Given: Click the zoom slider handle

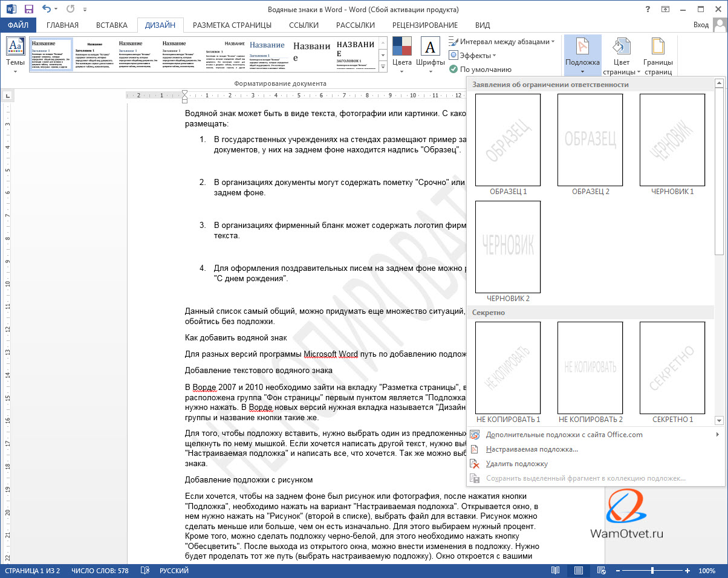Looking at the screenshot, I should 652,571.
